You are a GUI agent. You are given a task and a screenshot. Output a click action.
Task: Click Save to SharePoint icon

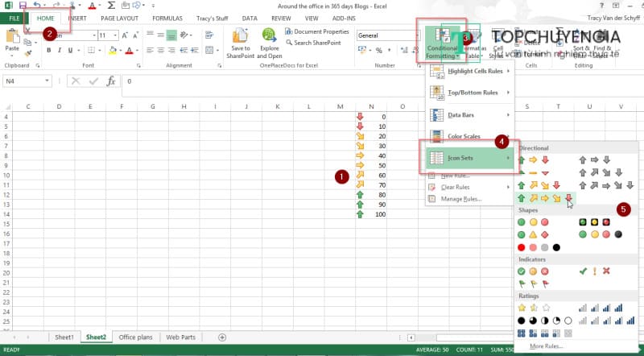239,43
